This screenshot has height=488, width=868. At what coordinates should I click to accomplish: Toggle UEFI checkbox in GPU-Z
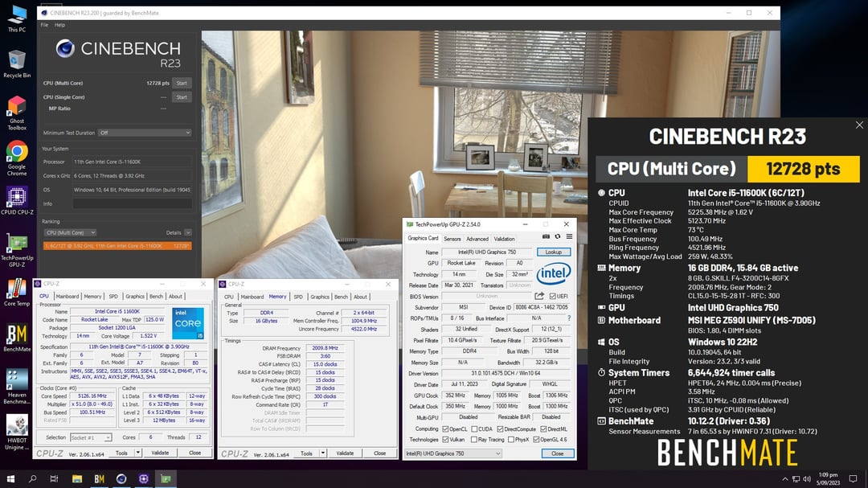point(552,296)
